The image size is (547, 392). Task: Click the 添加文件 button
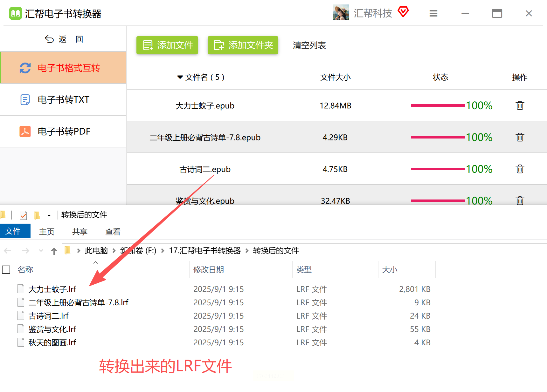point(167,45)
